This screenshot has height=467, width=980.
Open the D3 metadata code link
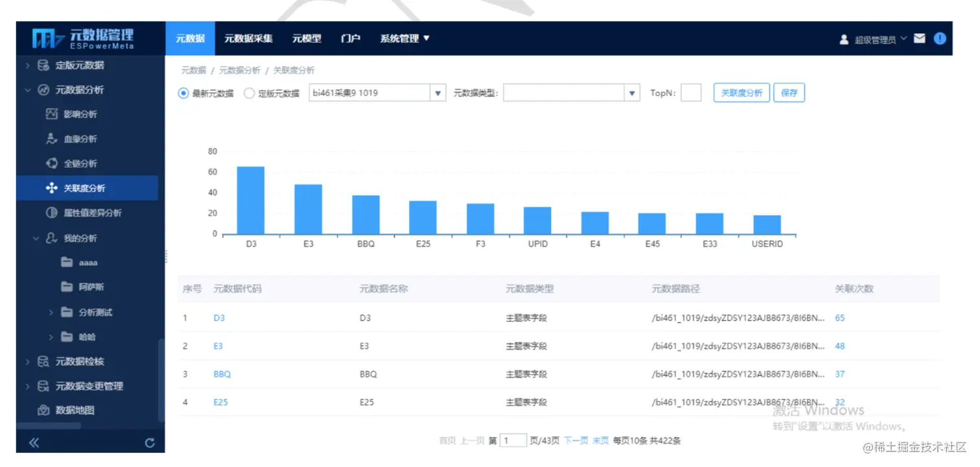(x=219, y=318)
